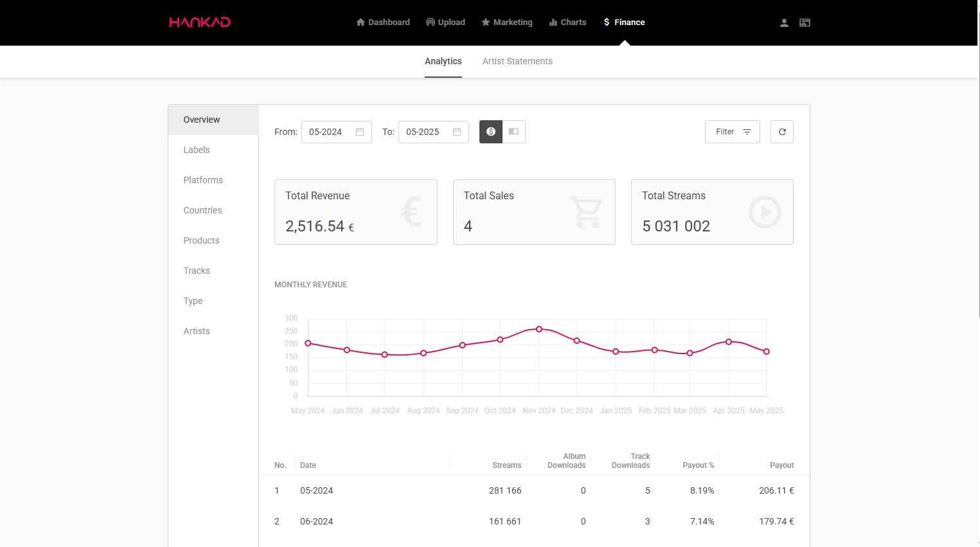The image size is (980, 547).
Task: Select Tracks in the sidebar
Action: point(213,271)
